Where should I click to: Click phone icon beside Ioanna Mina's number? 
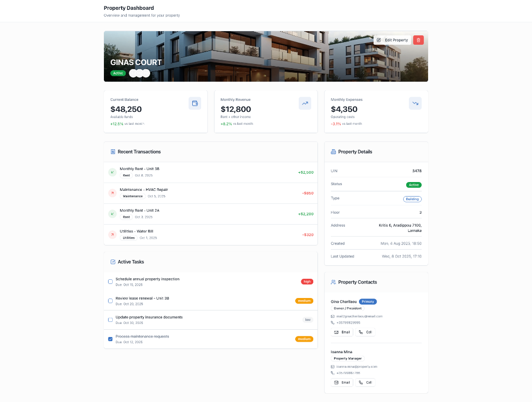point(332,373)
